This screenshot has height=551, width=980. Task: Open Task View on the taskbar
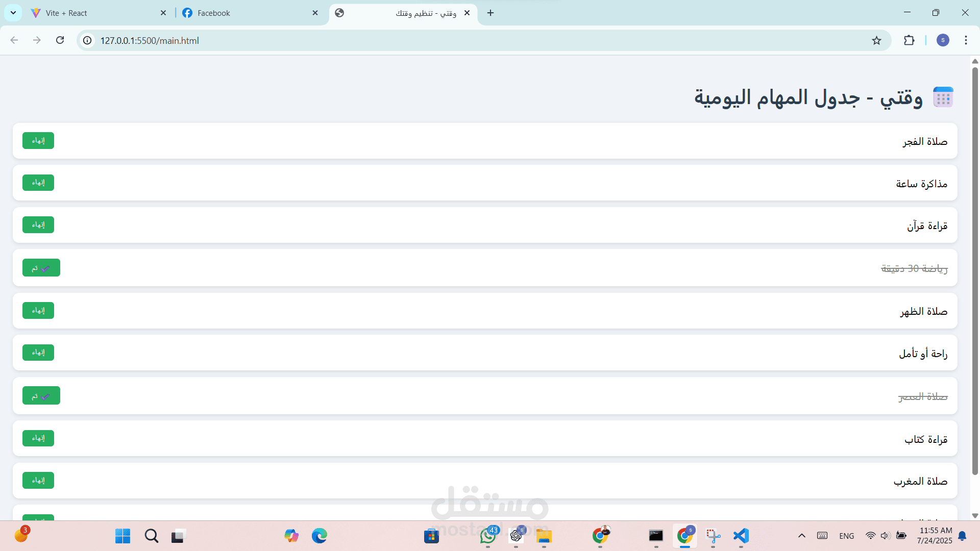pos(178,536)
